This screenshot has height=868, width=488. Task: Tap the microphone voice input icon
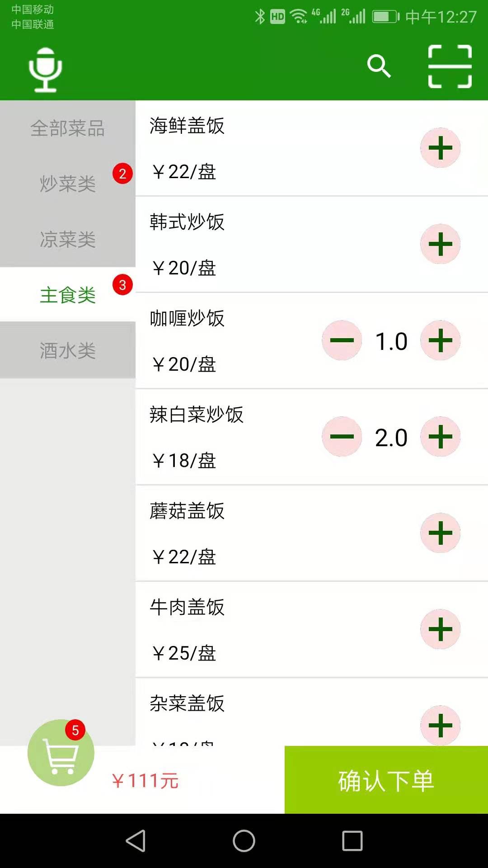click(45, 70)
